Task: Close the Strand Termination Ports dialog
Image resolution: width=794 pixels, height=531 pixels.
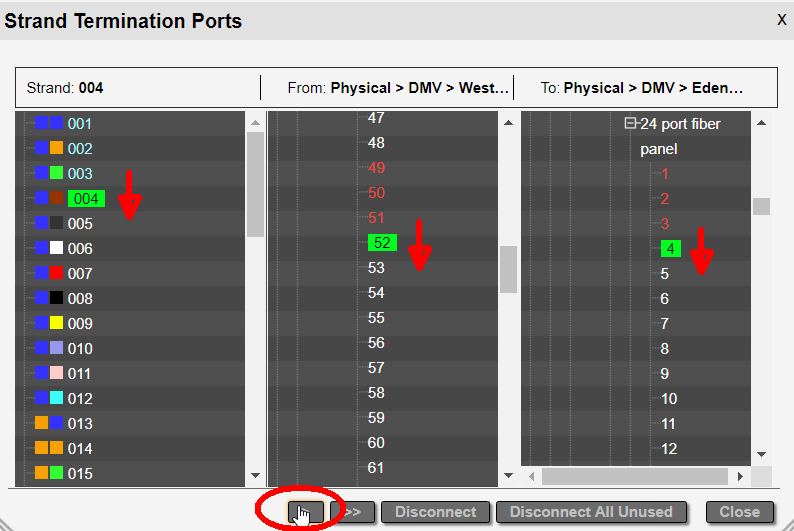Action: (x=740, y=512)
